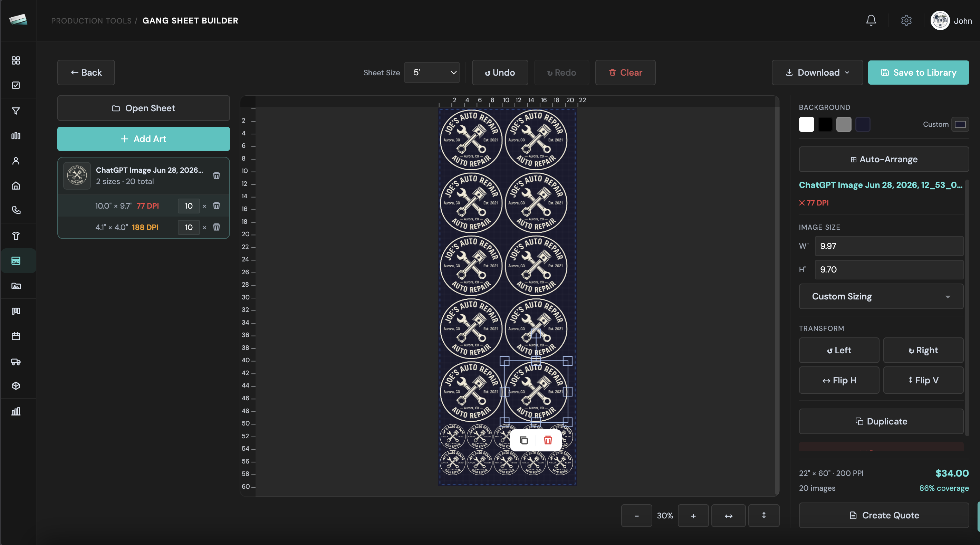
Task: Click the image width W" input field
Action: click(x=889, y=246)
